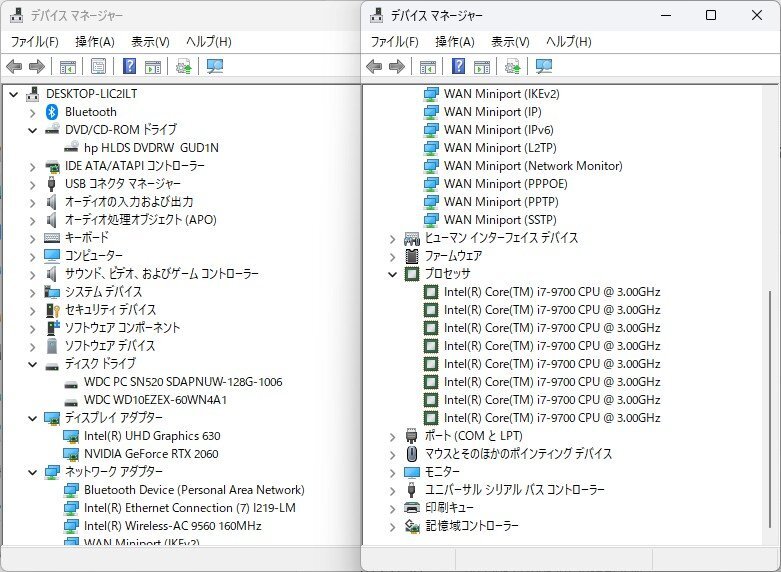Open 表示(V) menu in right window

510,42
